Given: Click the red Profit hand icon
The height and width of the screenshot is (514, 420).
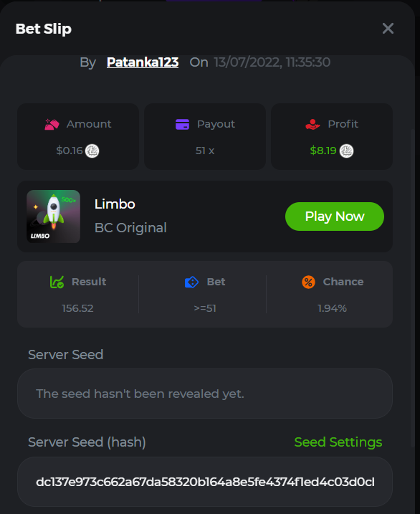Looking at the screenshot, I should tap(312, 124).
